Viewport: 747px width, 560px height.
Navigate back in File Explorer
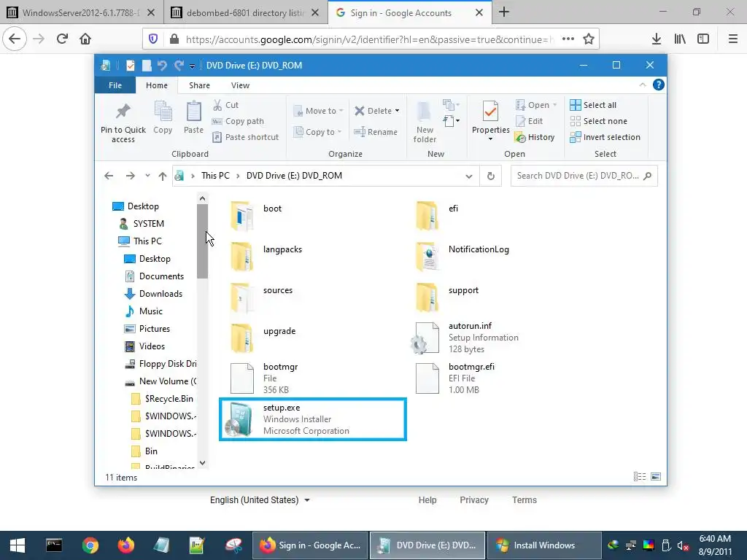109,176
